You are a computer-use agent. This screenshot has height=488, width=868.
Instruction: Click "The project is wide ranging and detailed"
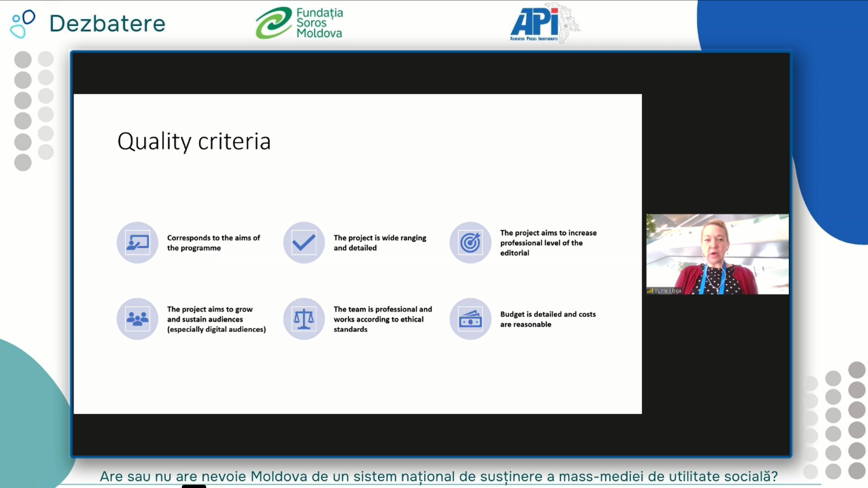(380, 243)
